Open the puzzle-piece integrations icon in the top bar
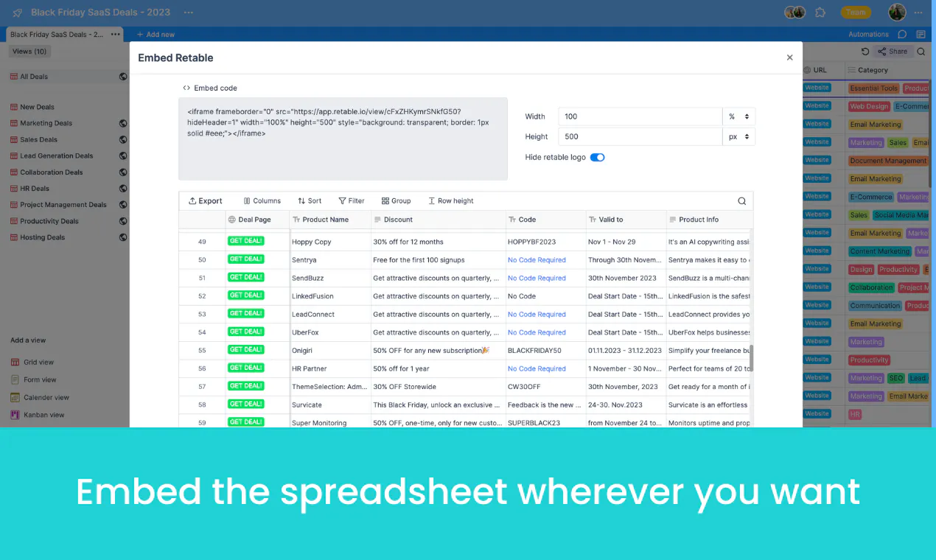 [820, 13]
